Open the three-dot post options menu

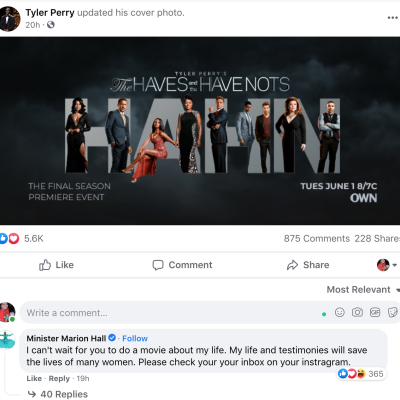pyautogui.click(x=392, y=18)
